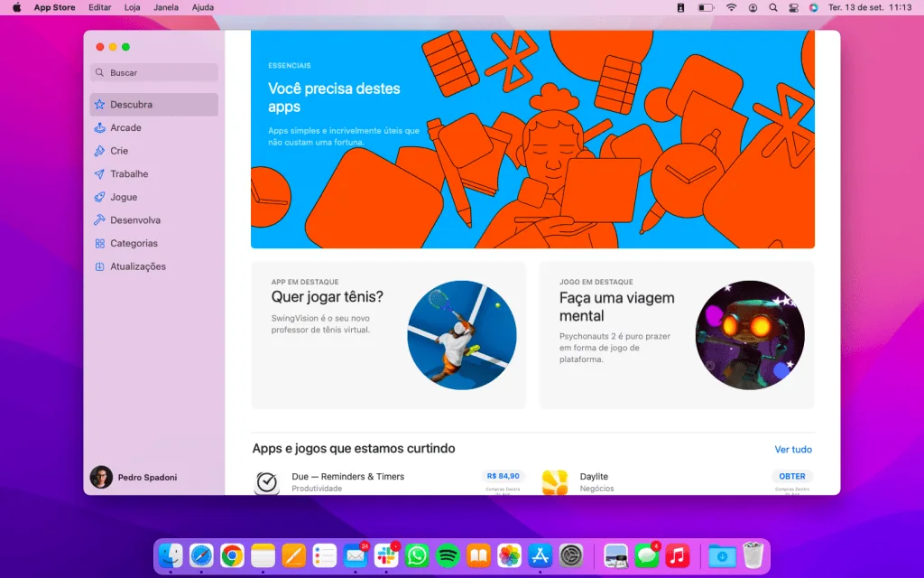Viewport: 924px width, 578px height.
Task: Open the Janela menu
Action: pos(165,7)
